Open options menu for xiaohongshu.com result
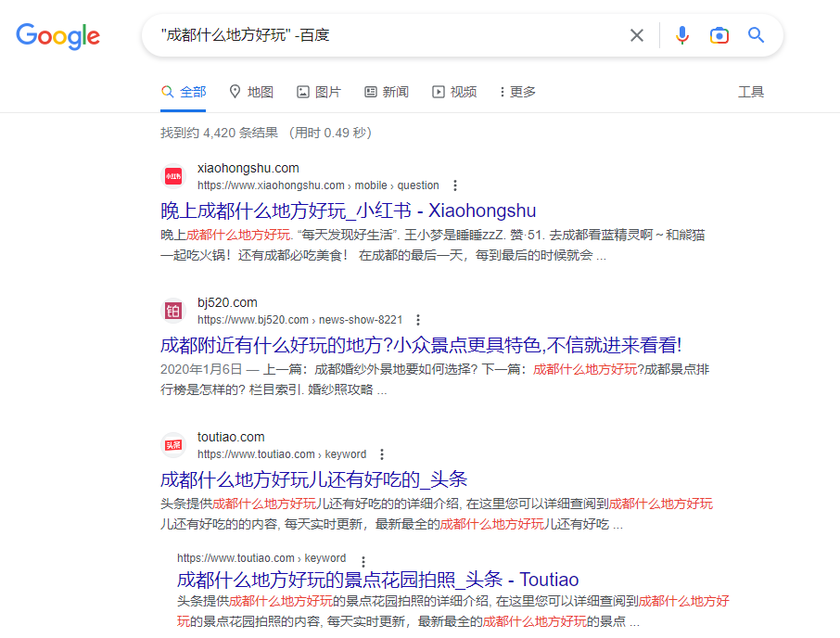The width and height of the screenshot is (840, 638). (455, 185)
